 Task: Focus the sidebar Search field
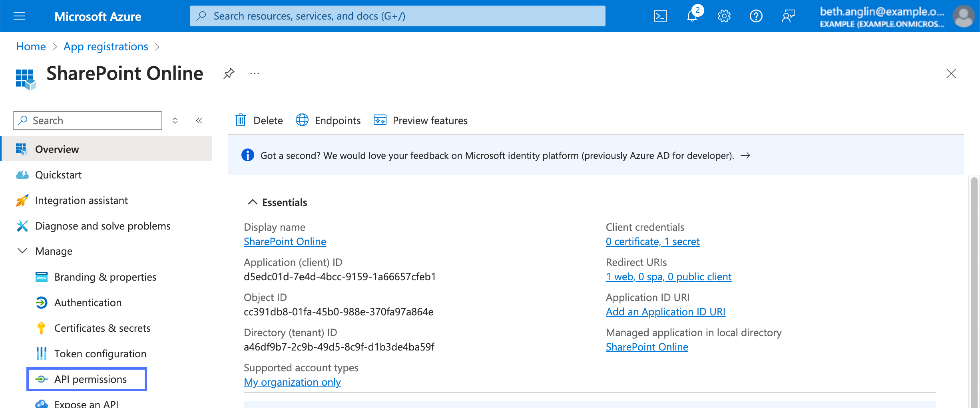(88, 121)
